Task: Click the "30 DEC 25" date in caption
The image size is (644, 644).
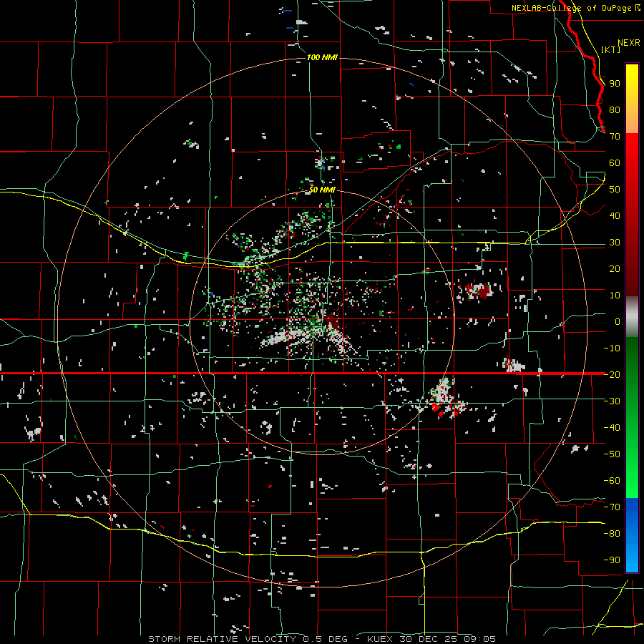Action: tap(429, 639)
